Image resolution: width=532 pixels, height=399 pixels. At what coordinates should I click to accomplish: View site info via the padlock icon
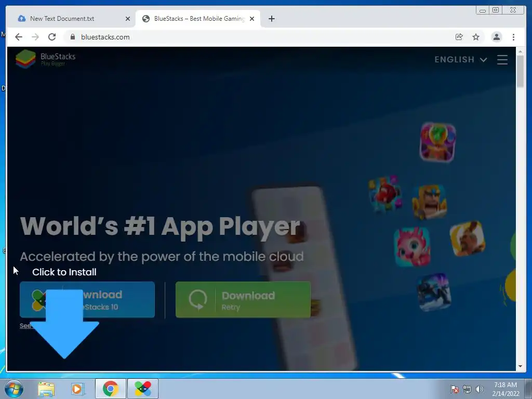[x=73, y=37]
